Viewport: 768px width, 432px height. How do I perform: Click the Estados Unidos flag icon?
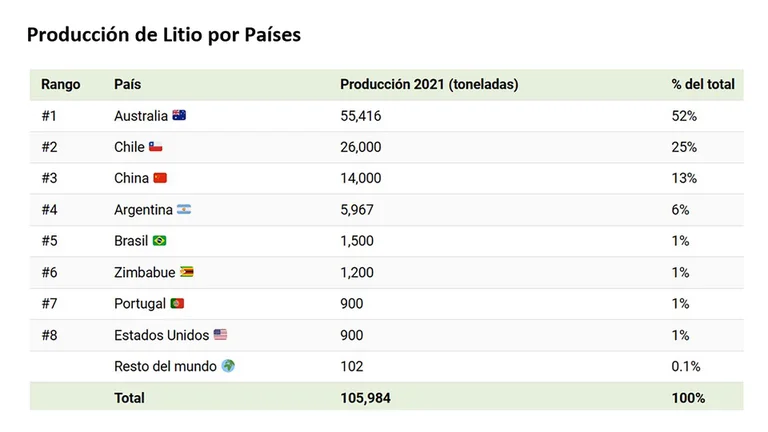click(x=220, y=335)
